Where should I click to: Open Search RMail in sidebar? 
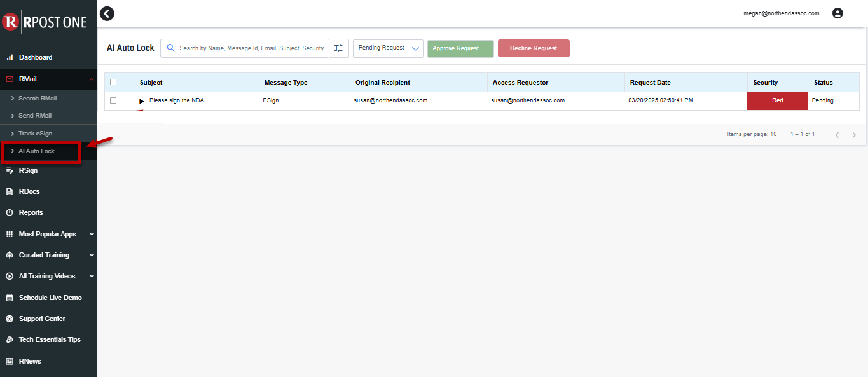tap(38, 99)
